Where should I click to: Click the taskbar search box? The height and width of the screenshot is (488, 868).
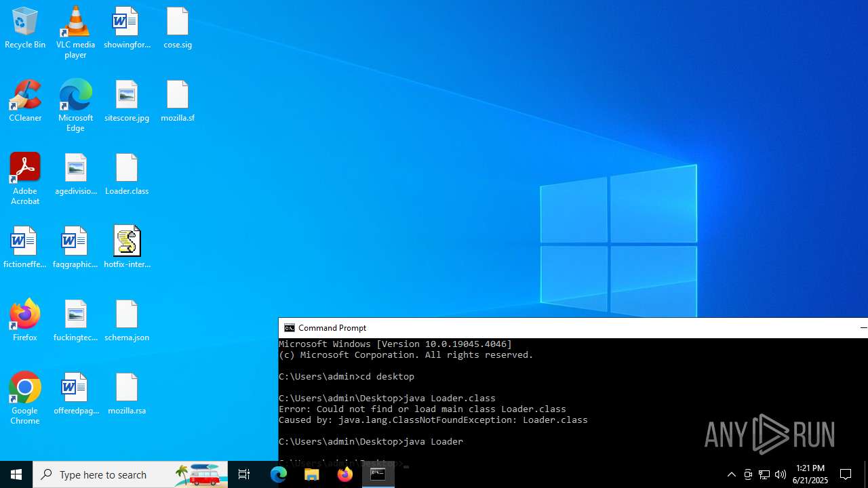click(x=130, y=474)
